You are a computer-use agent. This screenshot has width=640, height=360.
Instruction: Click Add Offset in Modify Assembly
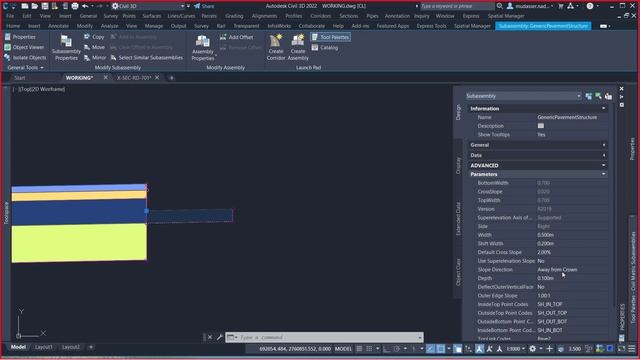tap(237, 37)
